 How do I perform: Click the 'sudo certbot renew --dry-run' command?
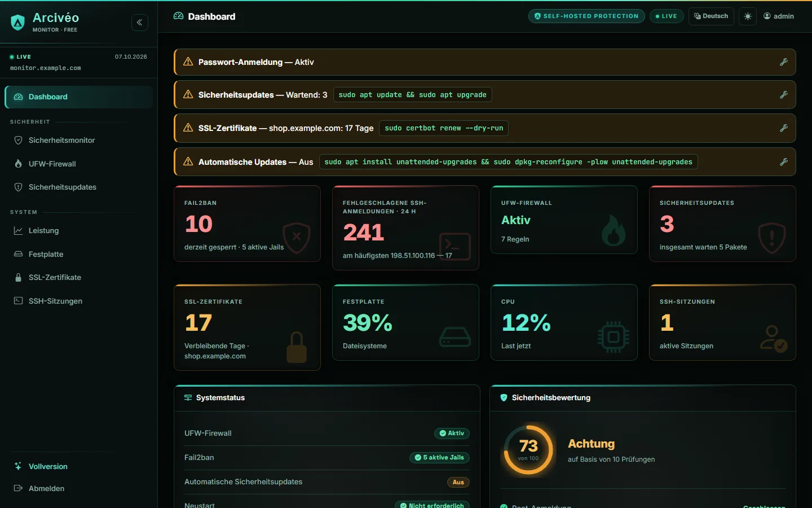click(x=444, y=128)
